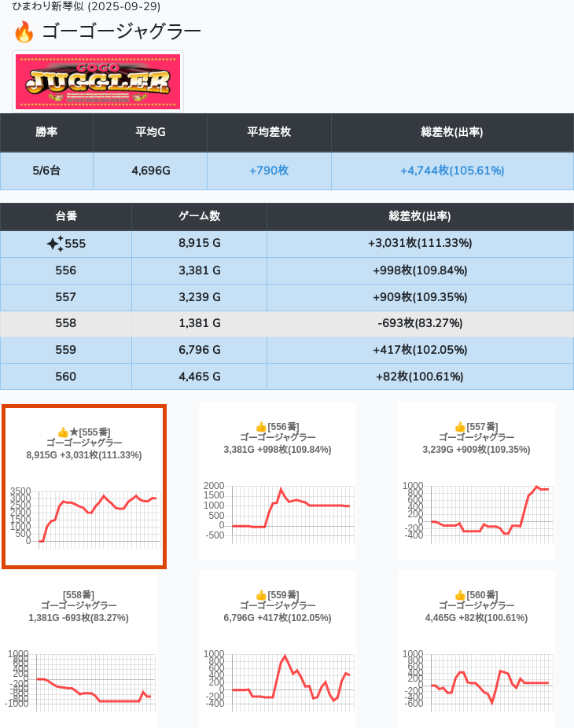Open the 559番 slump graph chart
The image size is (574, 728).
click(x=278, y=678)
